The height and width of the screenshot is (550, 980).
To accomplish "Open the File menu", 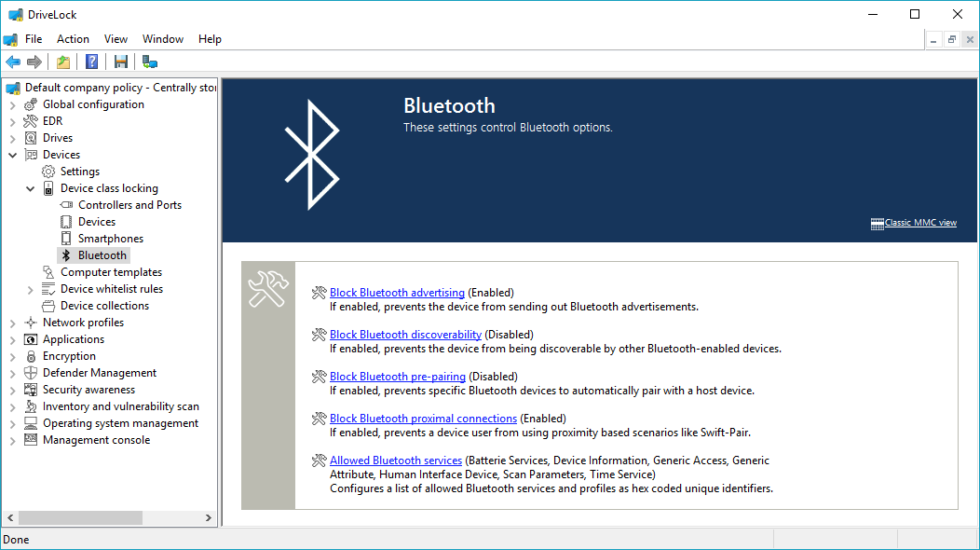I will tap(34, 39).
